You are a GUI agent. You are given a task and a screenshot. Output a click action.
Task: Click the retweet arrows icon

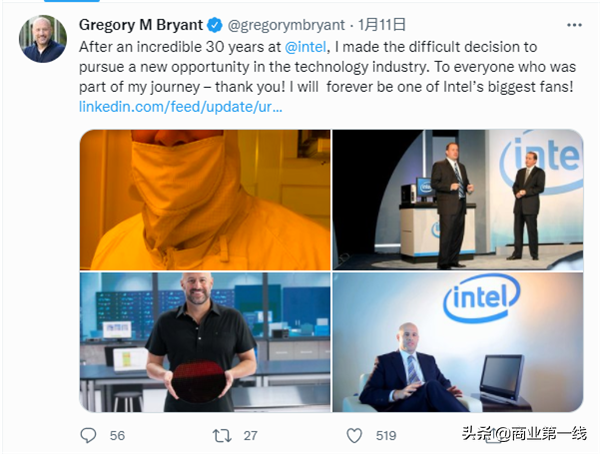pos(222,436)
